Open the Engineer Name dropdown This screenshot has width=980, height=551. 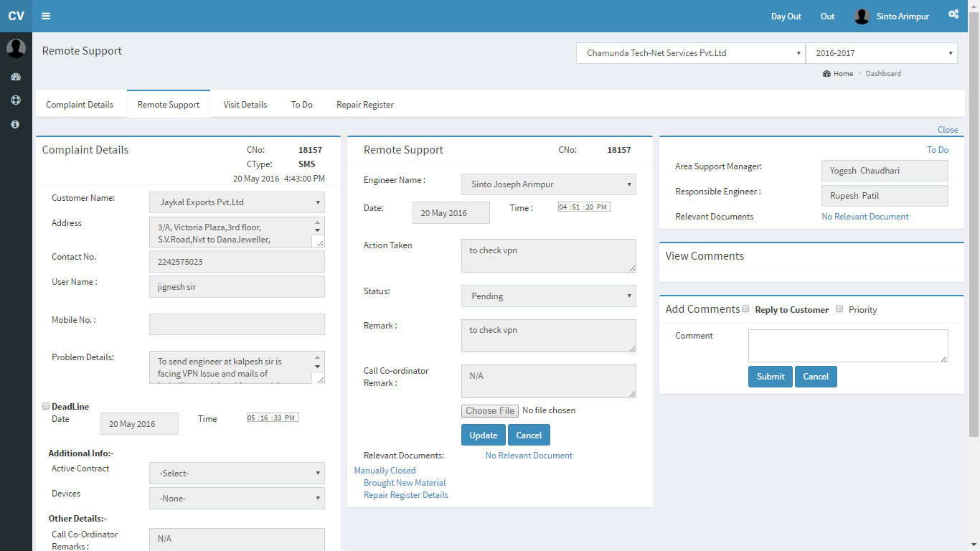pyautogui.click(x=548, y=184)
